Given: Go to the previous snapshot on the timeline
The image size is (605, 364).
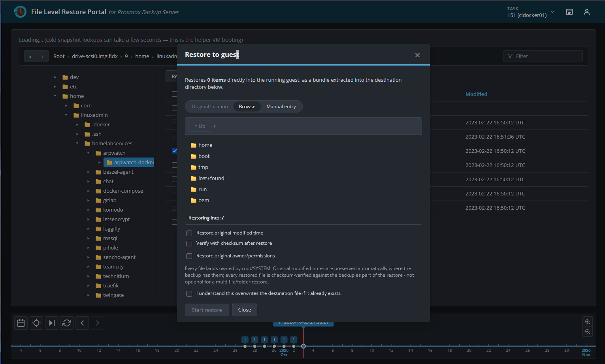Looking at the screenshot, I should tap(82, 323).
